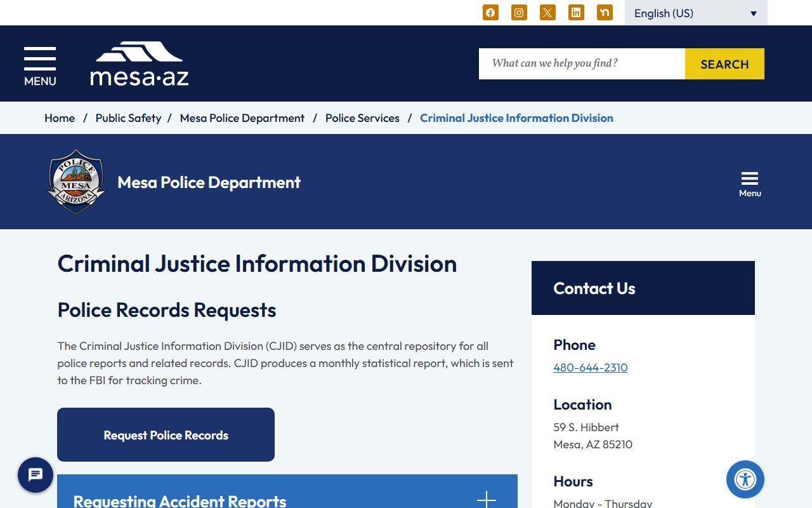Click the Request Police Records button

[x=166, y=435]
